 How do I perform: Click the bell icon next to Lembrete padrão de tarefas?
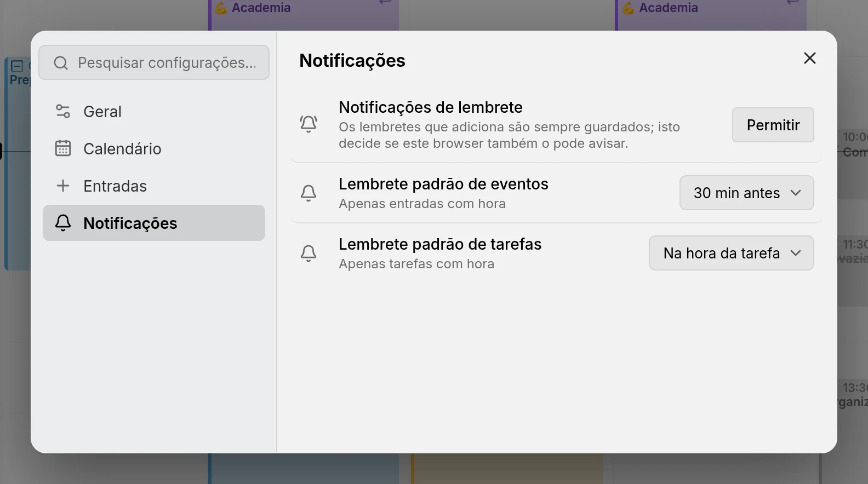(x=309, y=253)
